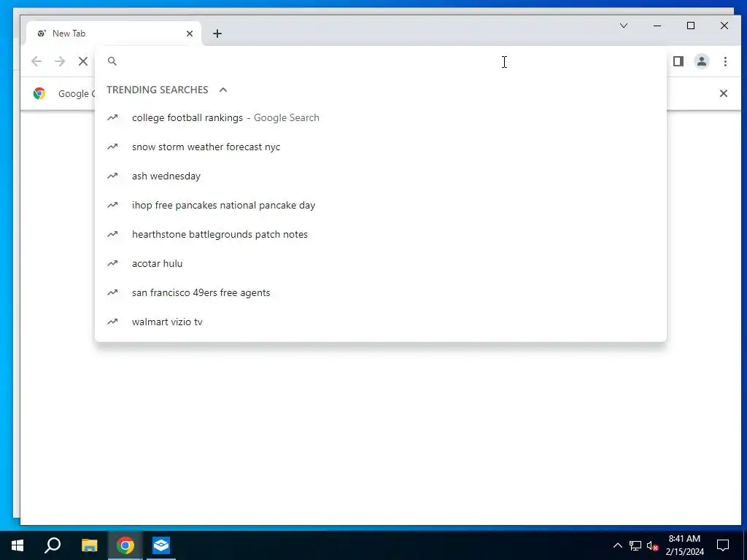Choose walmart vizio tv suggestion

click(x=380, y=322)
